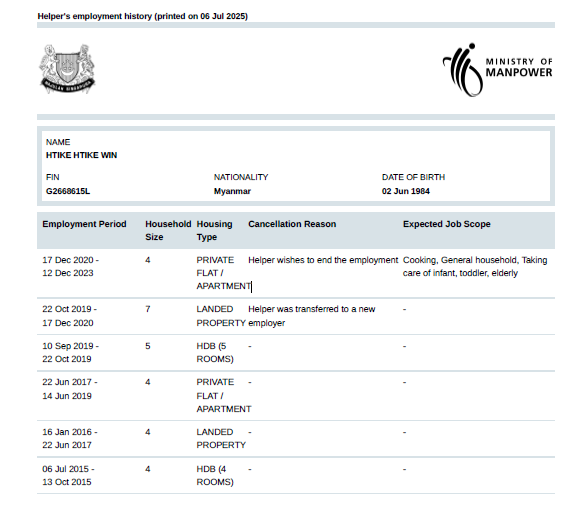Click the Household Size column header

pyautogui.click(x=168, y=230)
